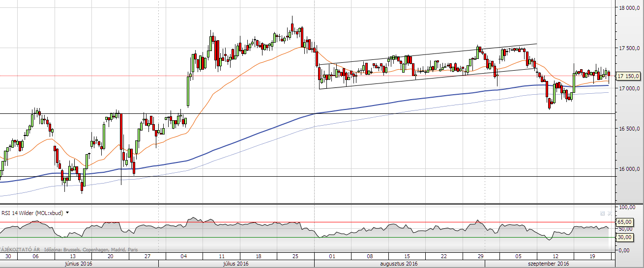Open the RSI 14 Wilder indicator dropdown arrow
Viewport: 644px width, 268px height.
(x=67, y=213)
